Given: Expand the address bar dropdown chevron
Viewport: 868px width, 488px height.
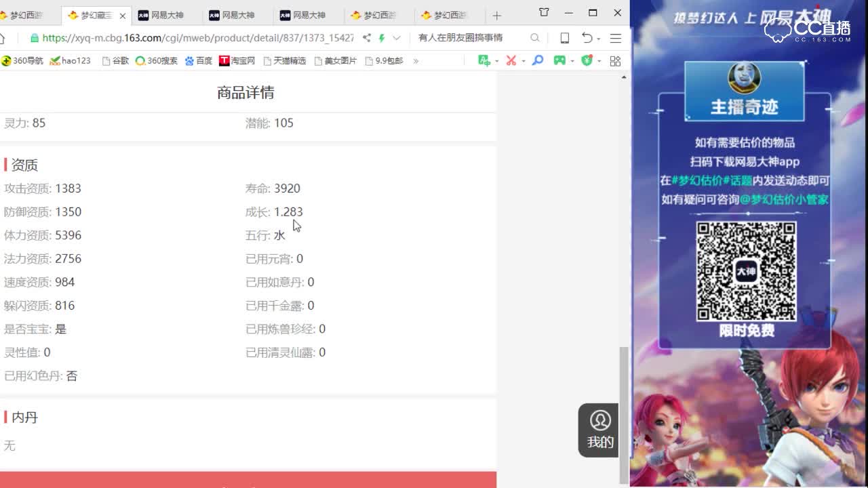Looking at the screenshot, I should [x=397, y=38].
